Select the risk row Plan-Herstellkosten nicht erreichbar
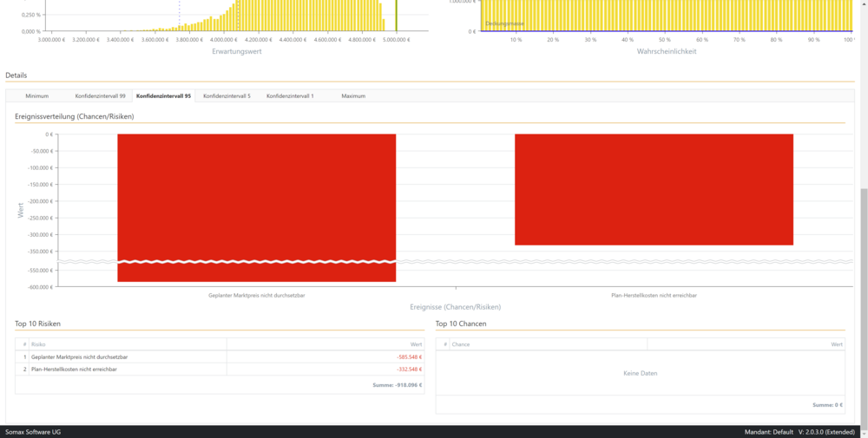868x438 pixels. click(x=74, y=369)
